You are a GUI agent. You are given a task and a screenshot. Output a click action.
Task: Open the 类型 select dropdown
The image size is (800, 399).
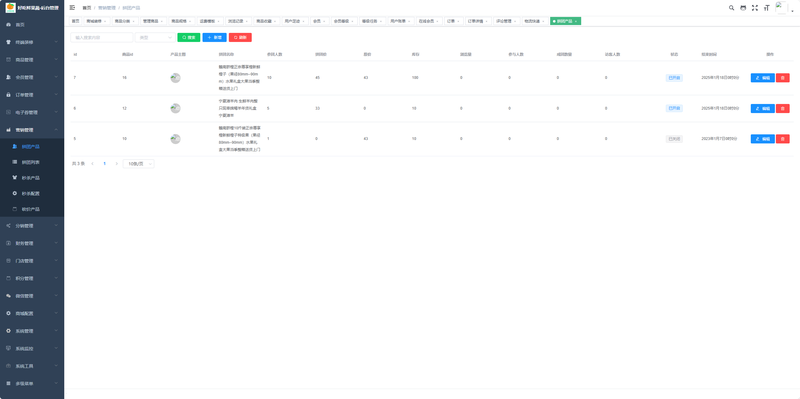click(x=155, y=37)
